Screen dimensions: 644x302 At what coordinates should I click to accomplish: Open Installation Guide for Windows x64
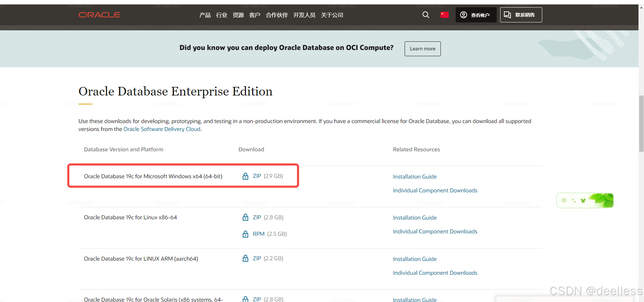pos(415,177)
